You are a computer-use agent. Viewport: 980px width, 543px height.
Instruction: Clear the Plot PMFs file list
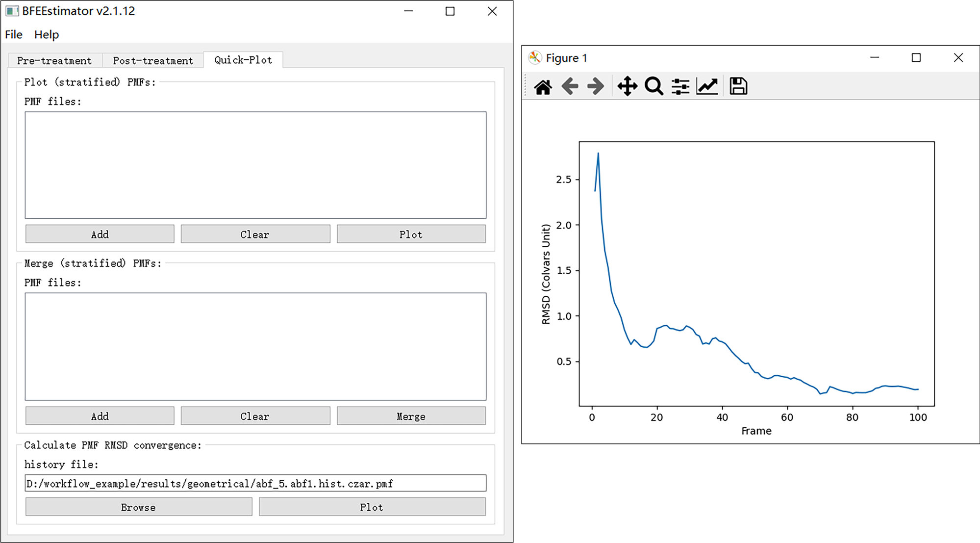coord(255,234)
